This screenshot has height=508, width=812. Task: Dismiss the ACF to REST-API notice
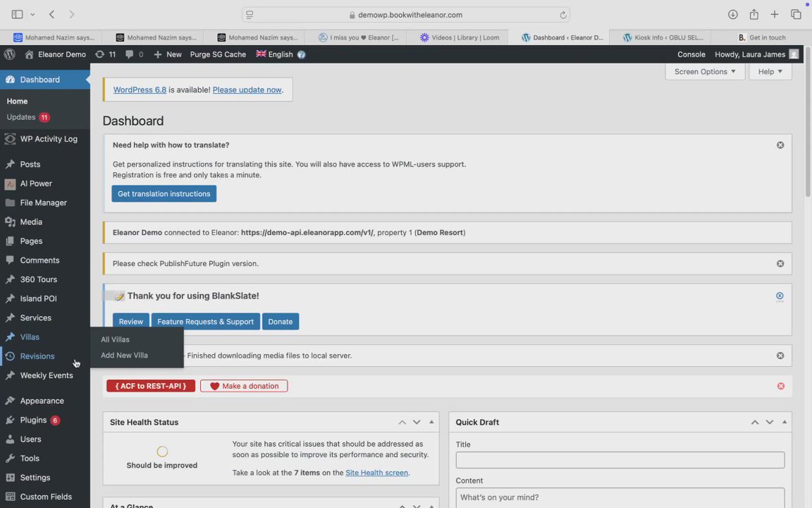click(780, 386)
